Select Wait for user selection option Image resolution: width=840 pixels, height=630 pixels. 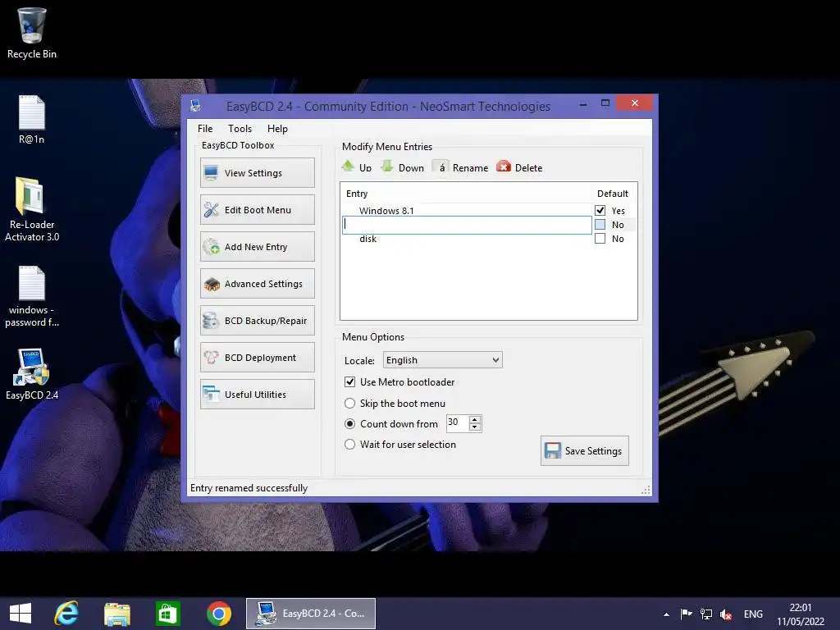coord(349,444)
